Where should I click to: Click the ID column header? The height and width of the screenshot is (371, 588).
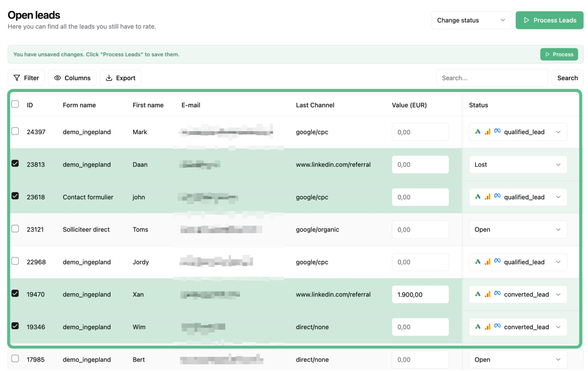pyautogui.click(x=30, y=105)
